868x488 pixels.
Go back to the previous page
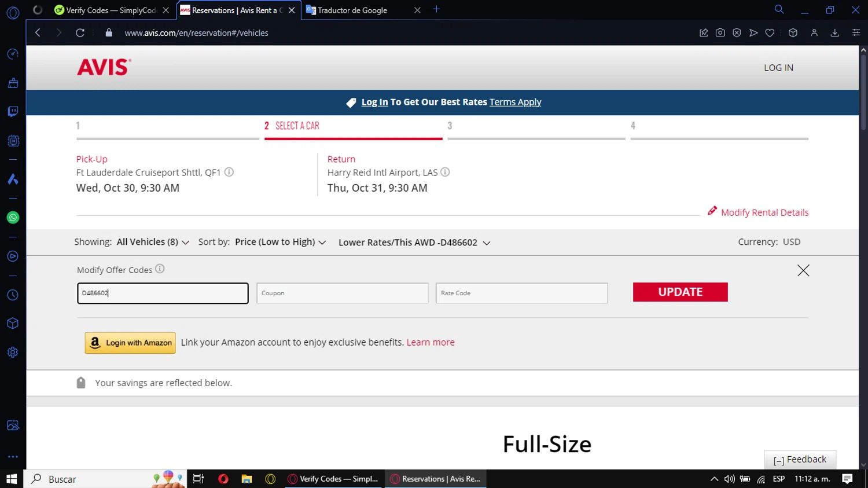[38, 33]
